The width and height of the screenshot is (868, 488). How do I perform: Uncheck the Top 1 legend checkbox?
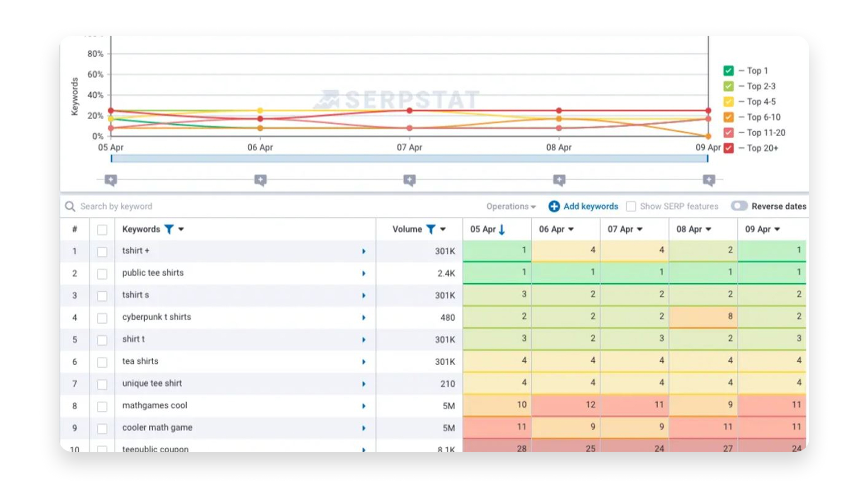coord(728,70)
